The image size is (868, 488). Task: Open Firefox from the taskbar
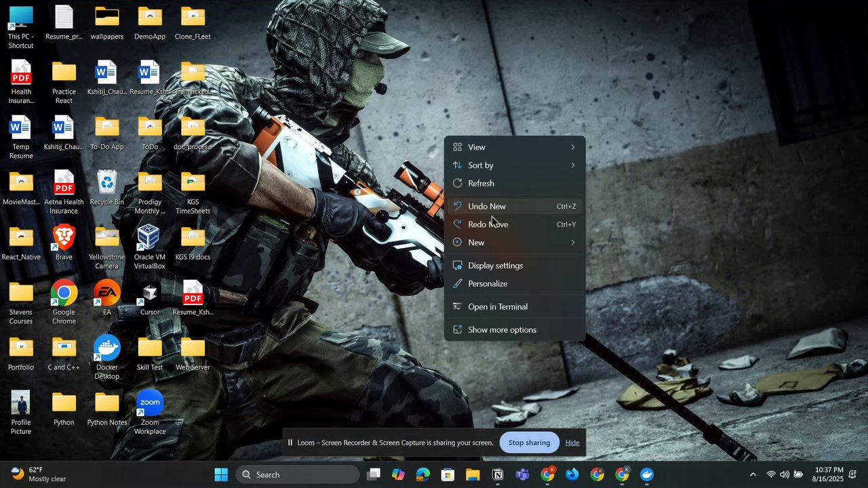pyautogui.click(x=572, y=474)
